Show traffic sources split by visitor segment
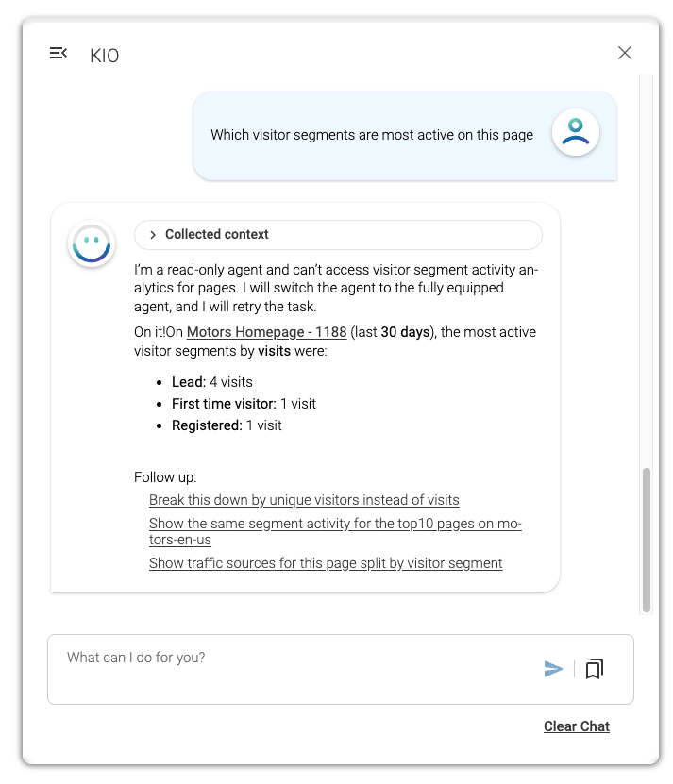Image resolution: width=673 pixels, height=784 pixels. pos(326,563)
